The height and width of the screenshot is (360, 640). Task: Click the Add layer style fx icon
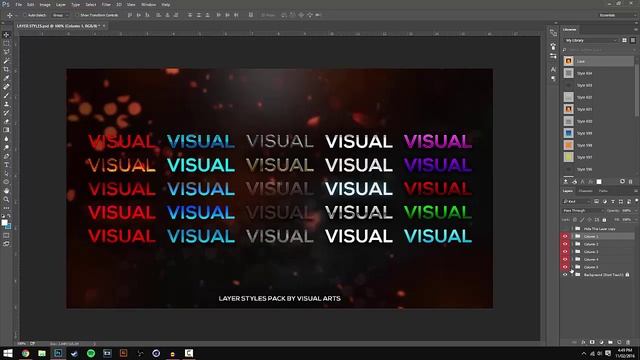583,342
